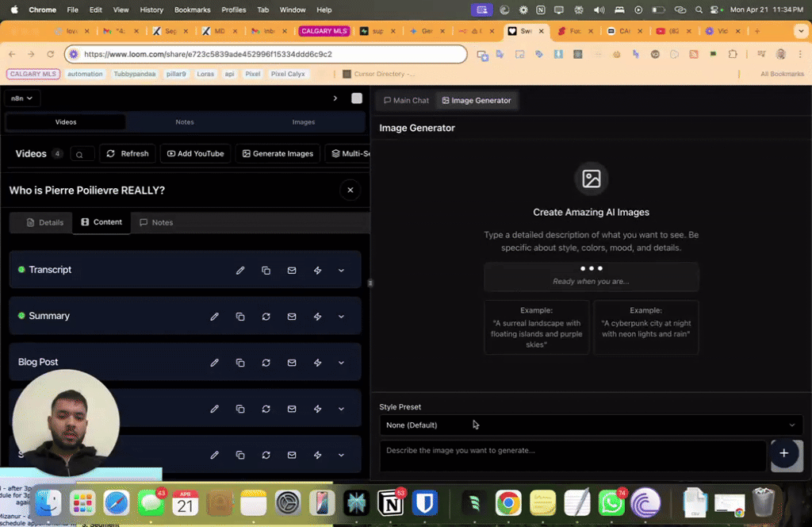Expand the Blog Post section chevron
Image resolution: width=812 pixels, height=527 pixels.
pyautogui.click(x=341, y=363)
